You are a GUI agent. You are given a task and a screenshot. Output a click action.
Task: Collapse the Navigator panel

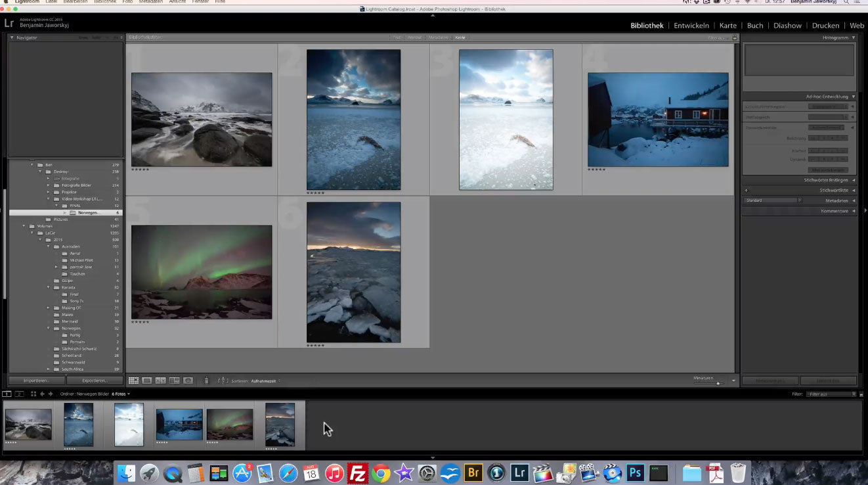[x=12, y=37]
